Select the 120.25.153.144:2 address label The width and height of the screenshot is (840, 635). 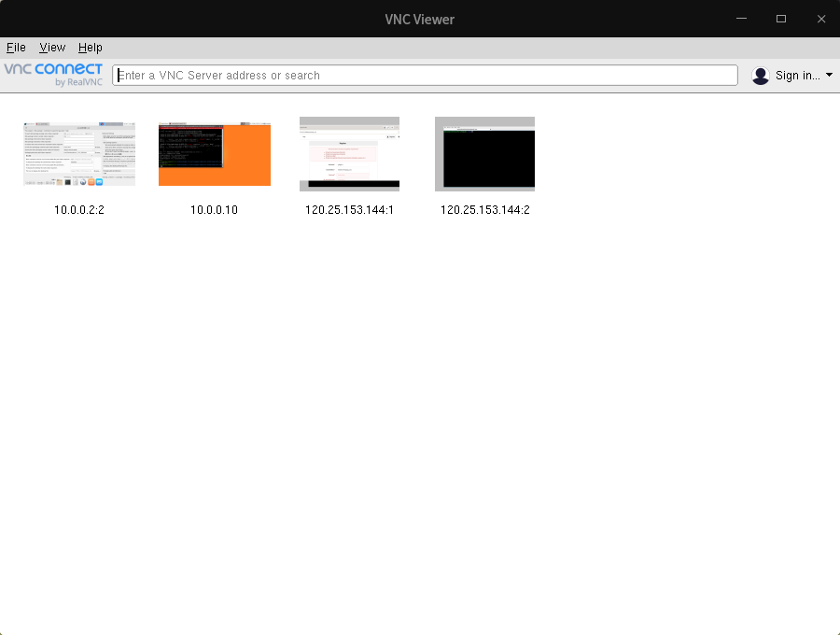[x=484, y=209]
